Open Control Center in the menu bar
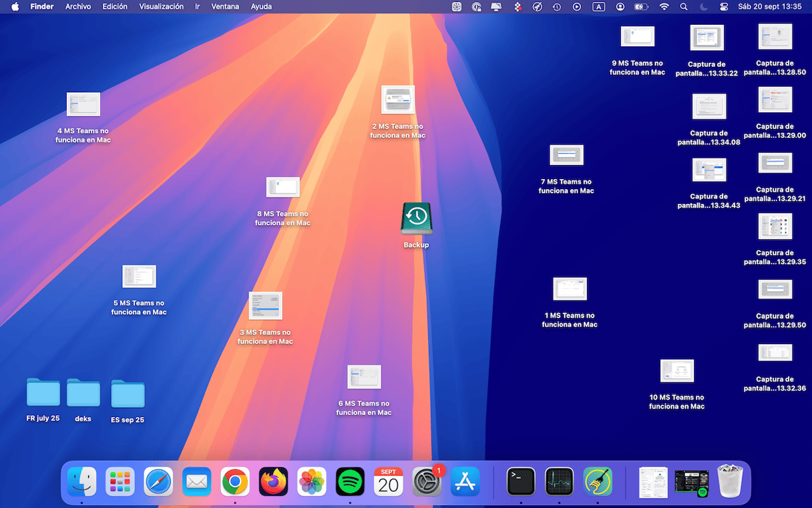812x508 pixels. tap(724, 7)
